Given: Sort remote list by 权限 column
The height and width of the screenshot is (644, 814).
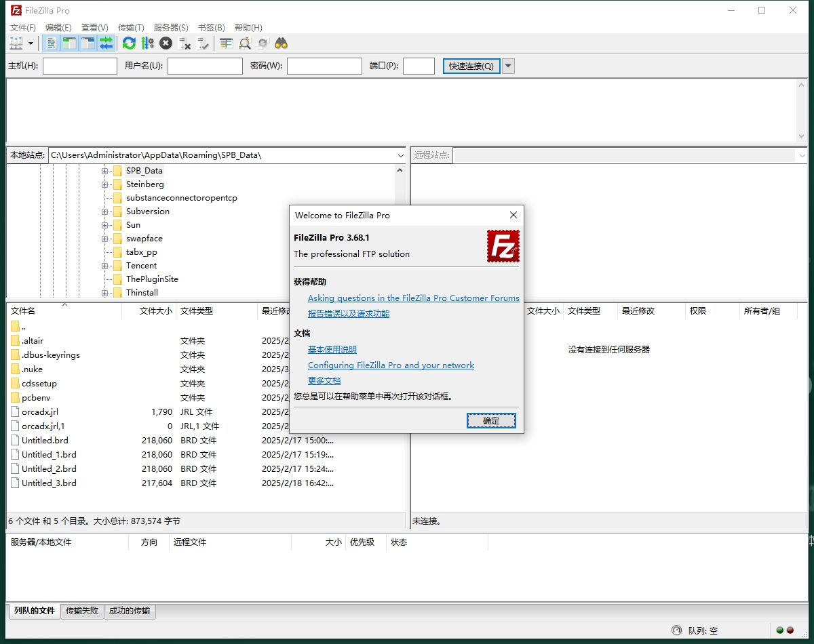Looking at the screenshot, I should [712, 311].
